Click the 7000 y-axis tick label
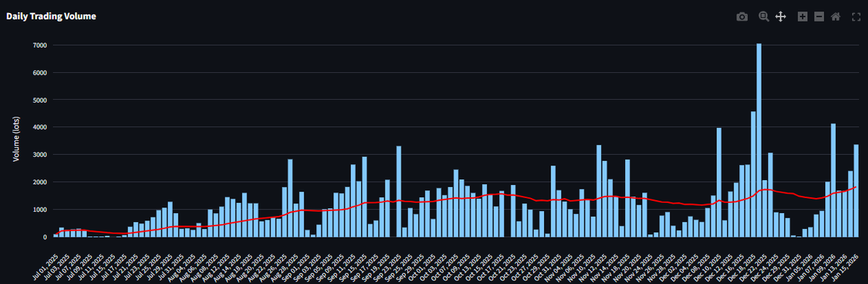Screen dimensions: 868x284 (40, 45)
